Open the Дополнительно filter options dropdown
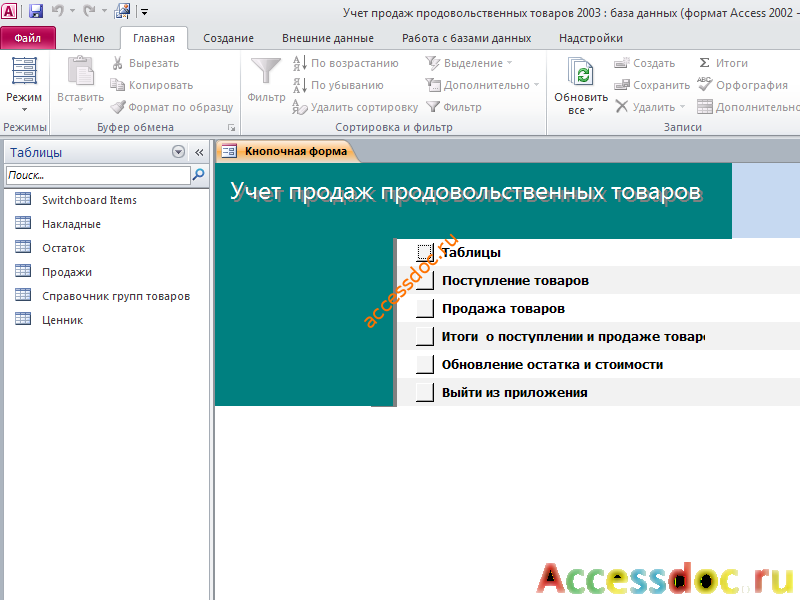Screen dimensions: 800x600 coord(482,85)
